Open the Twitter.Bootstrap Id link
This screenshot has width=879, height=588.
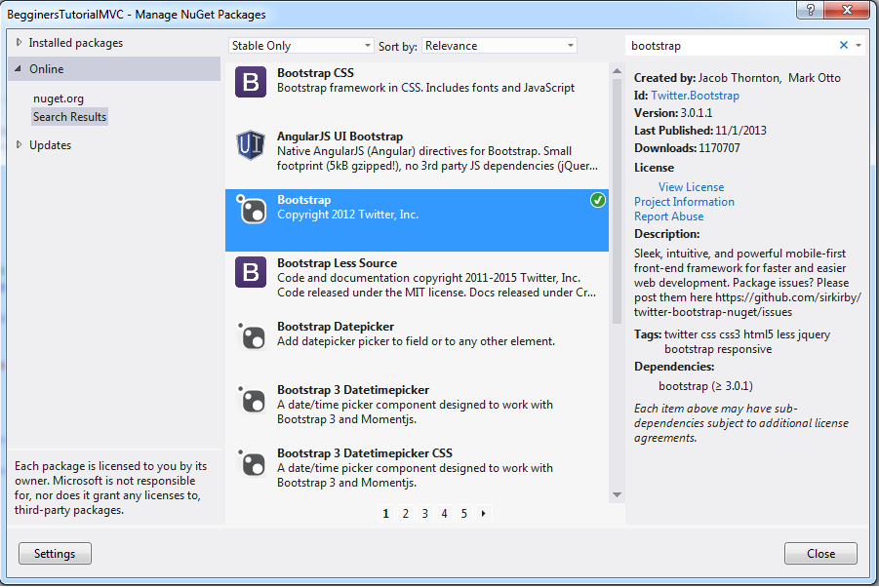point(696,96)
